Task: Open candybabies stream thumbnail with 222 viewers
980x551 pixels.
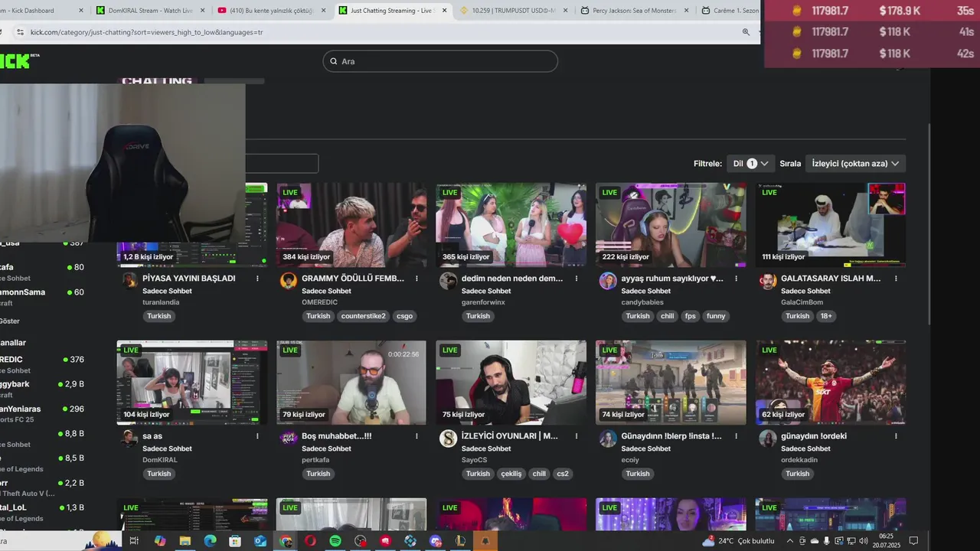Action: [x=671, y=224]
